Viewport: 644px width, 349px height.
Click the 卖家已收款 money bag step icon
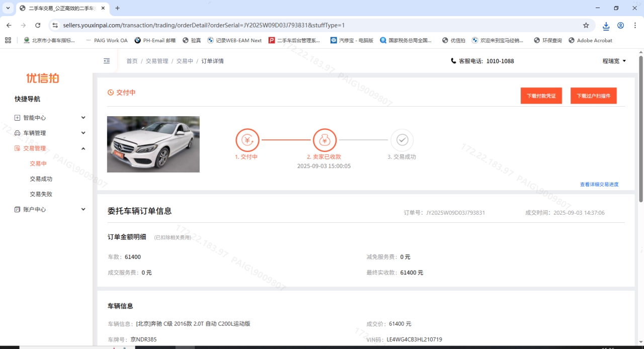click(324, 140)
